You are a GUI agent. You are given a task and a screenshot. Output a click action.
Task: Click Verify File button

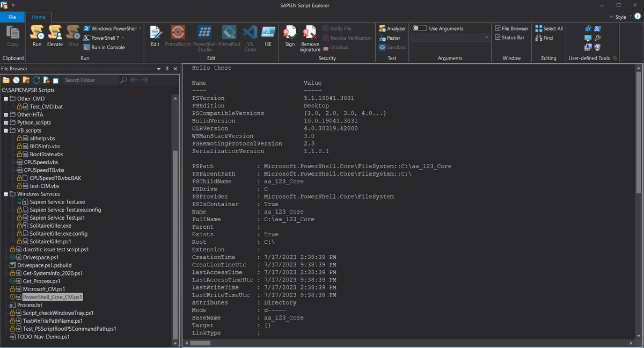337,28
